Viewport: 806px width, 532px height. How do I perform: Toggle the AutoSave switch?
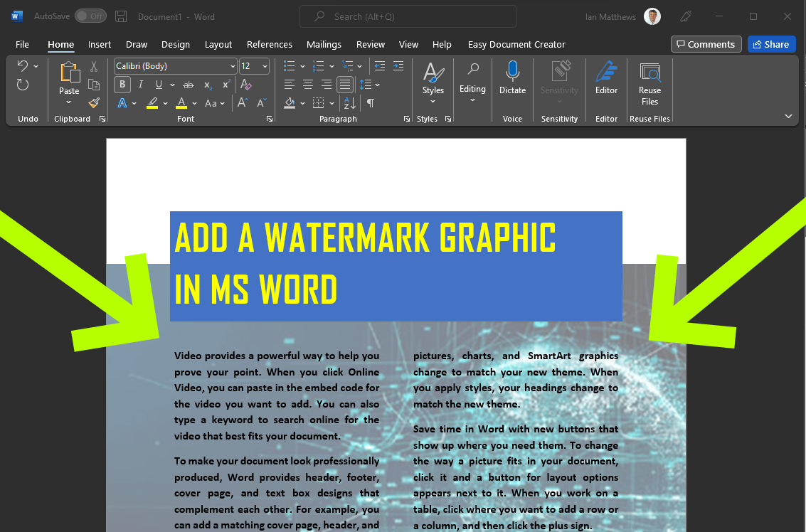point(90,16)
